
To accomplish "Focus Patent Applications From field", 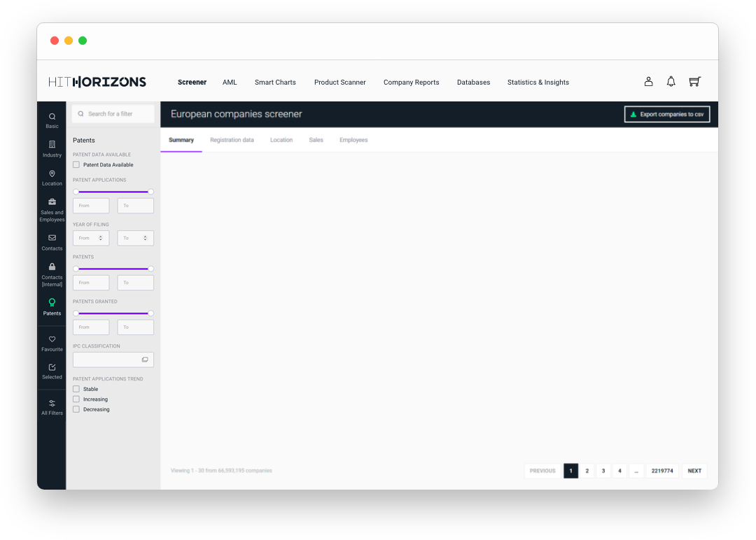I will coord(91,206).
